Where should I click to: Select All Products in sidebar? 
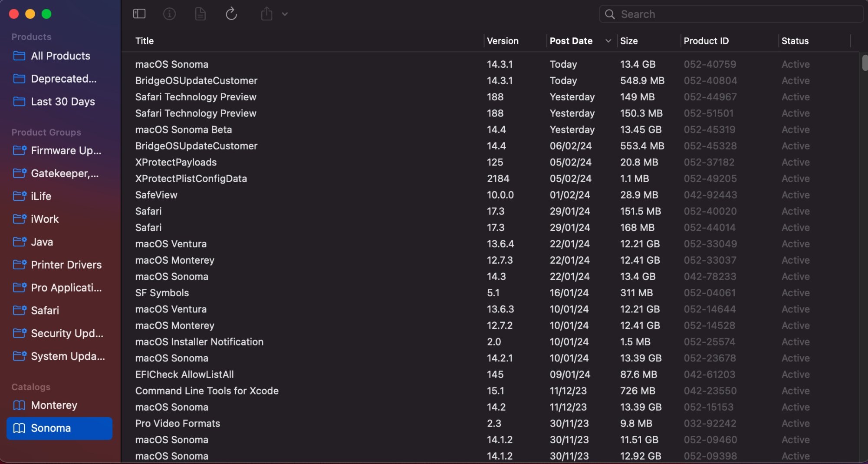point(59,56)
